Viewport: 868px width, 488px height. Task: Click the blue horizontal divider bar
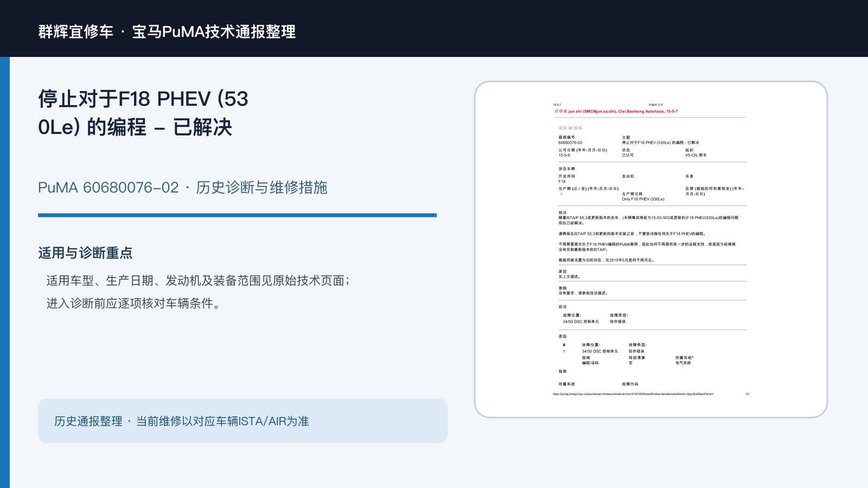[237, 215]
